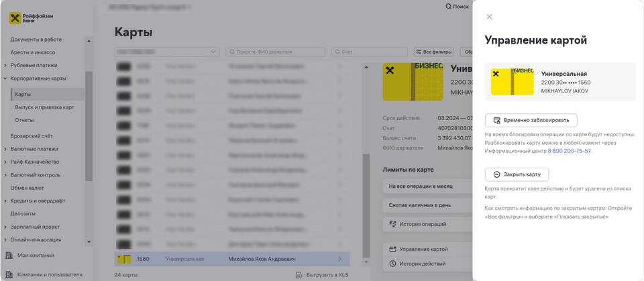Click the yellow card icon in row 1560
Screen dimensions: 644x281
pyautogui.click(x=124, y=259)
